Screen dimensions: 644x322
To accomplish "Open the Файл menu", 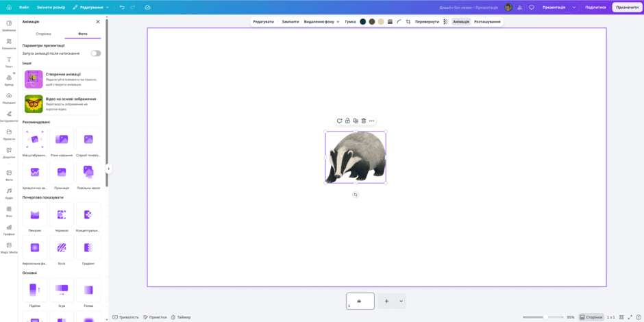I will pos(24,8).
